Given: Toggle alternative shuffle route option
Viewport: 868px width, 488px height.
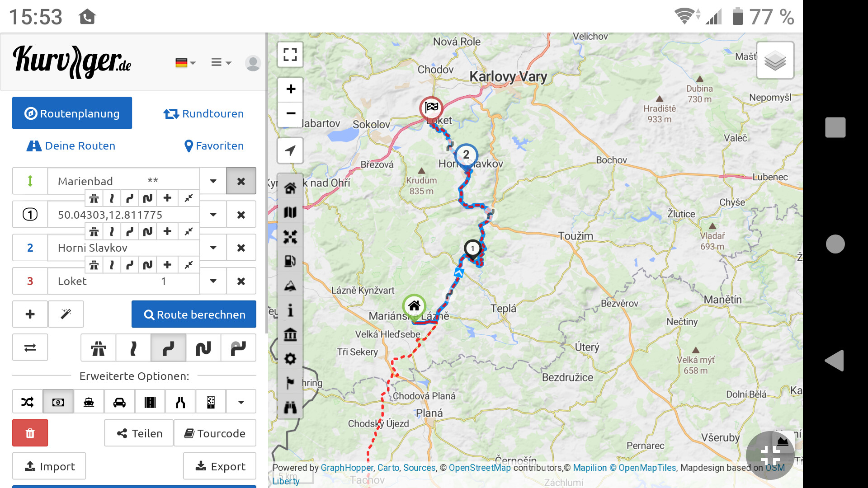Looking at the screenshot, I should (x=27, y=402).
